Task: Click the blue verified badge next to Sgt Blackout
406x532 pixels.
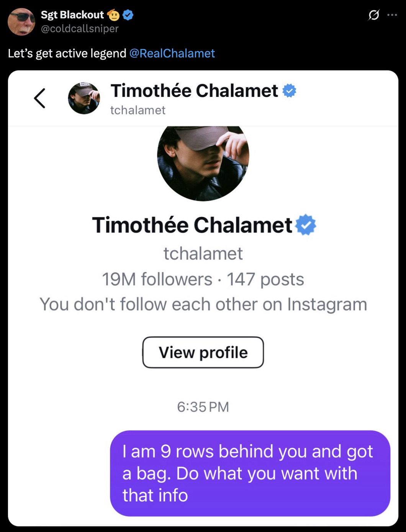Action: 128,15
